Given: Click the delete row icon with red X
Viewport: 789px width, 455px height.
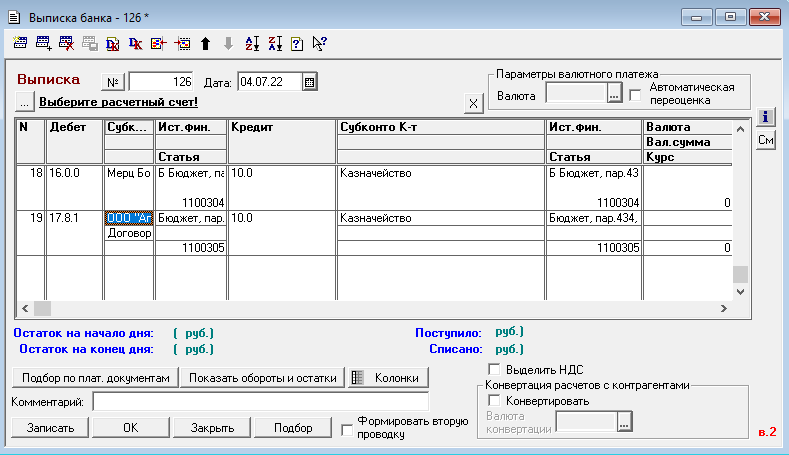Looking at the screenshot, I should pos(66,43).
